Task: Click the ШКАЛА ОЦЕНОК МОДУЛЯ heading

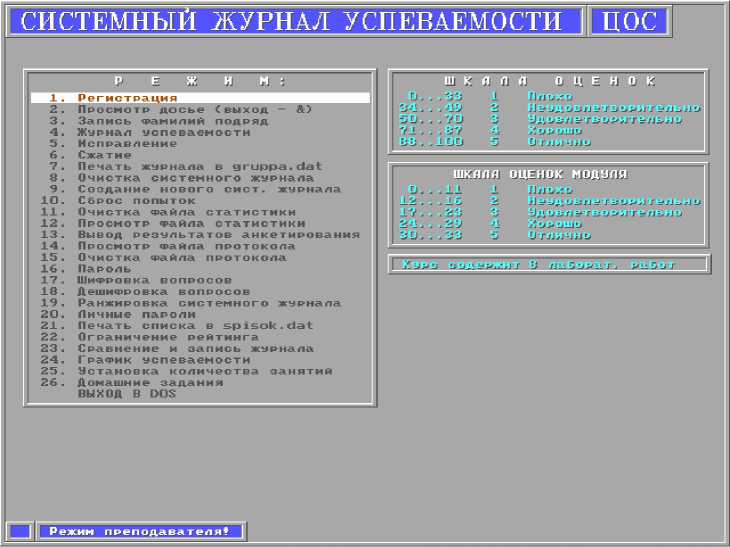Action: click(540, 174)
